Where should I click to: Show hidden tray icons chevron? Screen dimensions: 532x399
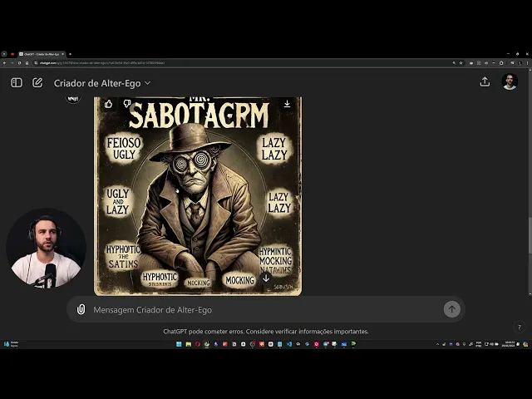(438, 344)
